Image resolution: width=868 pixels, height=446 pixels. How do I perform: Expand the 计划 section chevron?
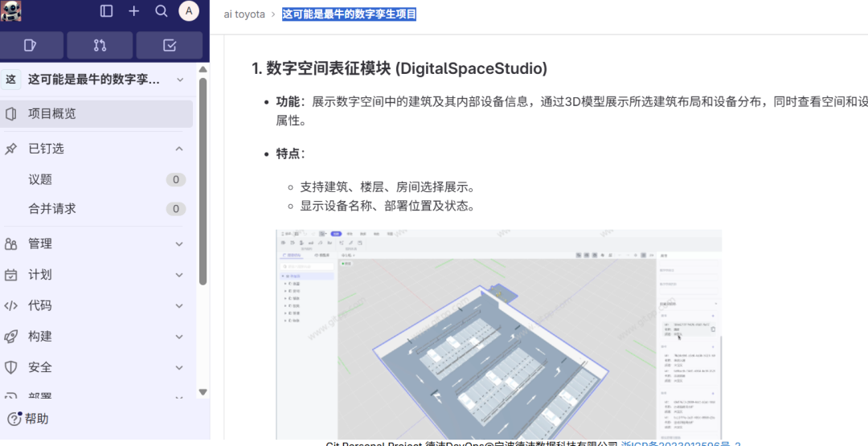179,275
